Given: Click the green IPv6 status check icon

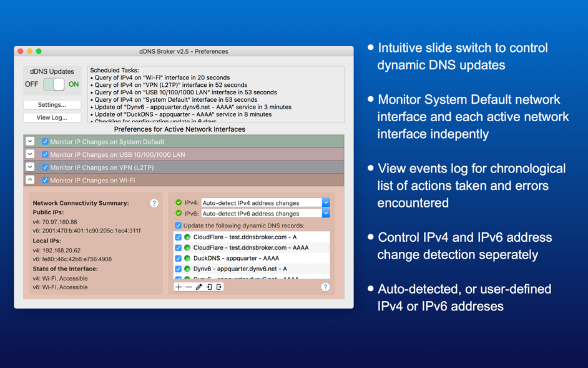Looking at the screenshot, I should (179, 213).
